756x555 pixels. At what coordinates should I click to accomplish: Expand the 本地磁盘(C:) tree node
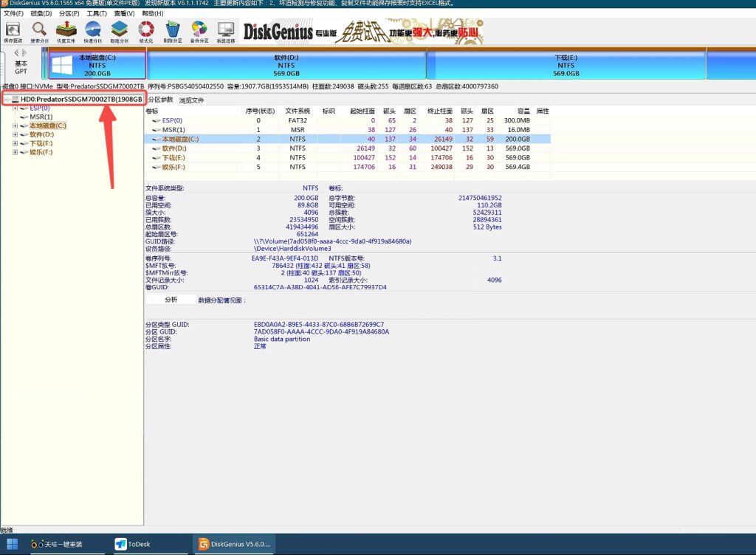point(15,126)
